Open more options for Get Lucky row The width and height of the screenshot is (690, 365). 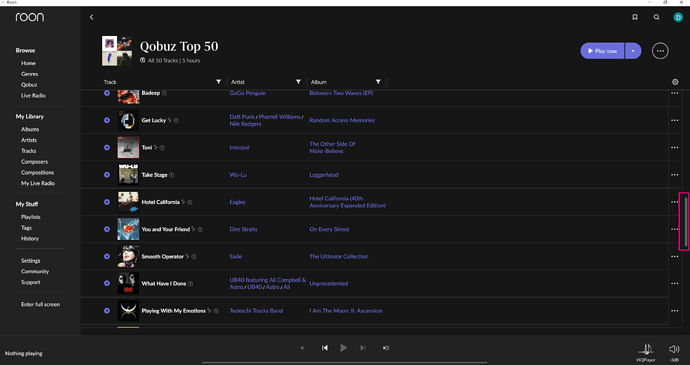tap(675, 120)
